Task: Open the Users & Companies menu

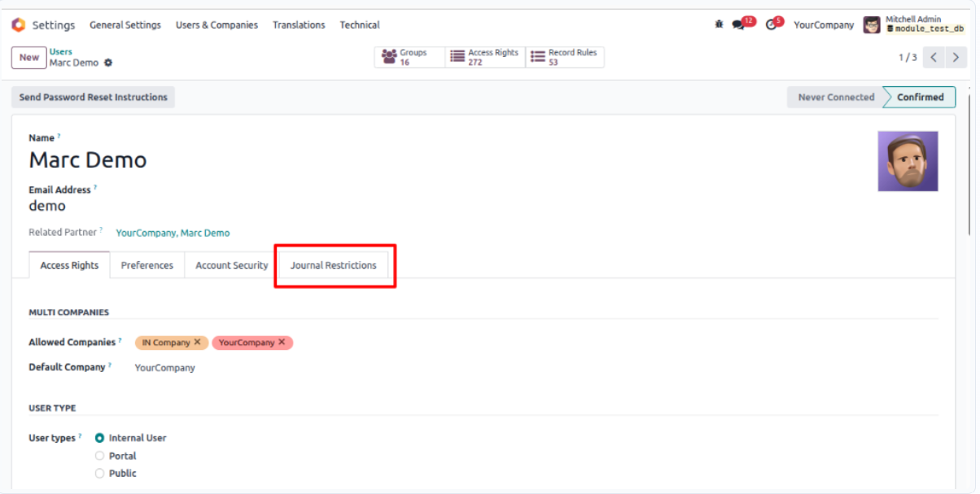Action: 217,25
